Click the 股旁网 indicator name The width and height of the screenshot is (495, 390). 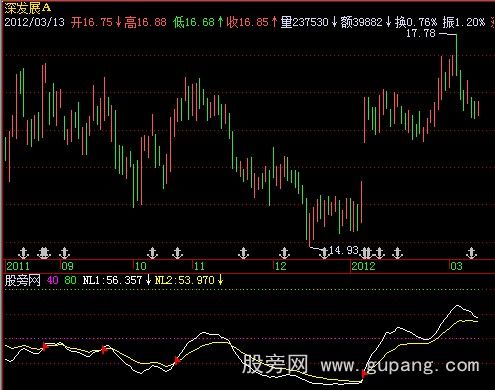pos(23,280)
